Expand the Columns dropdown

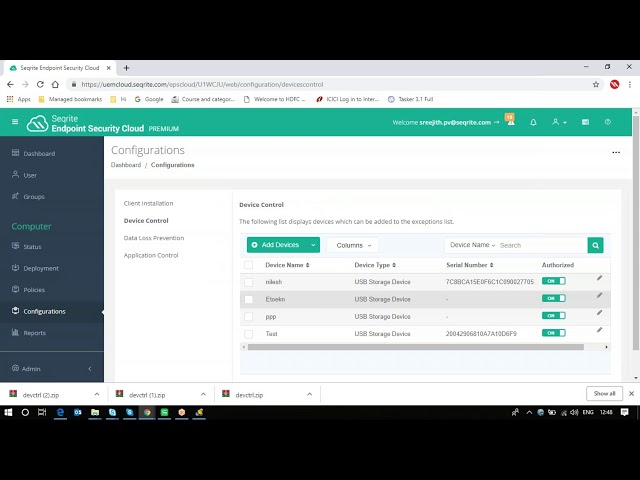coord(353,245)
